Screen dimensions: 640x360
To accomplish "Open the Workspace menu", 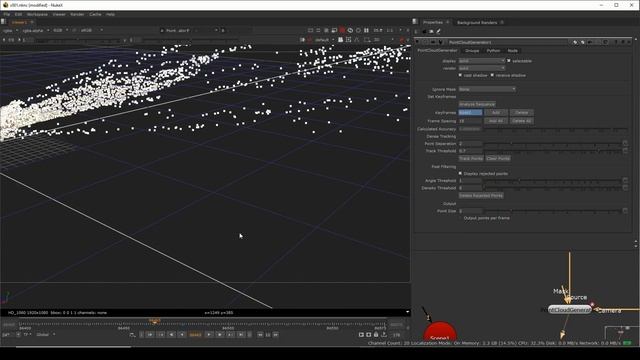I will [x=37, y=14].
